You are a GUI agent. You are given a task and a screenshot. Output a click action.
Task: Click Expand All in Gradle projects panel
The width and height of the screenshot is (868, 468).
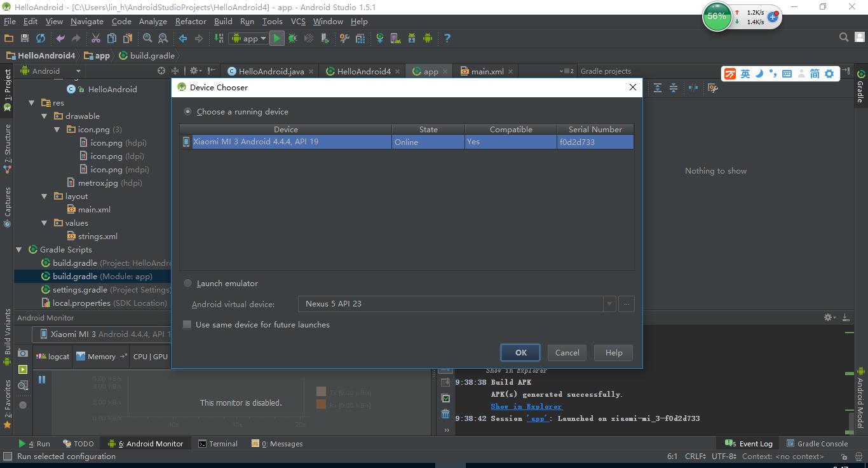click(658, 88)
